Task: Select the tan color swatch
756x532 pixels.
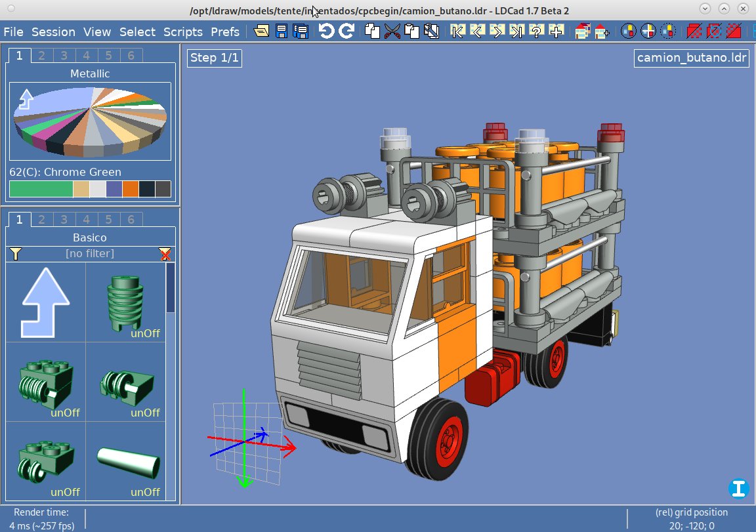Action: click(x=81, y=189)
